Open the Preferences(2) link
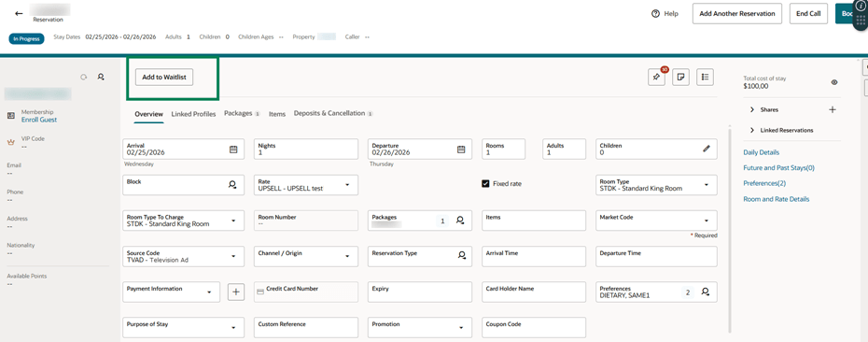Viewport: 868px width, 342px height. (764, 183)
